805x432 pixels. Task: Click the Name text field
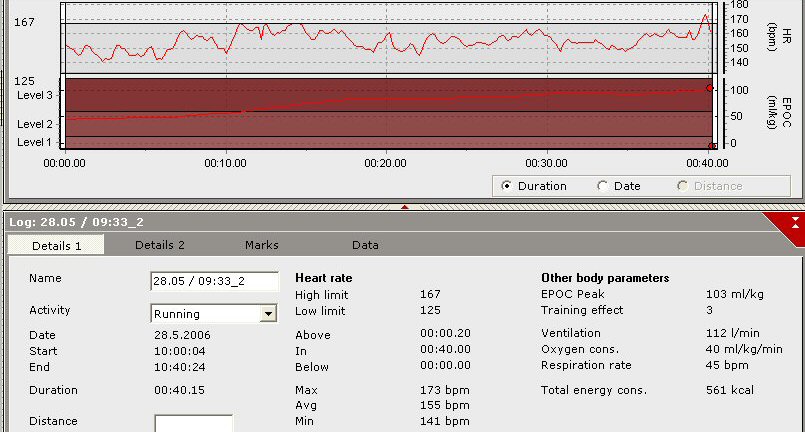point(214,281)
